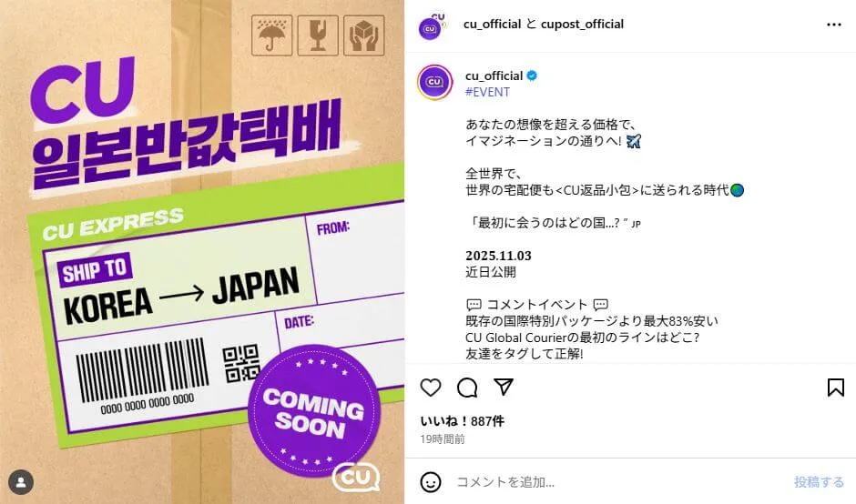
Task: Open emoji picker smiley icon
Action: pyautogui.click(x=430, y=481)
